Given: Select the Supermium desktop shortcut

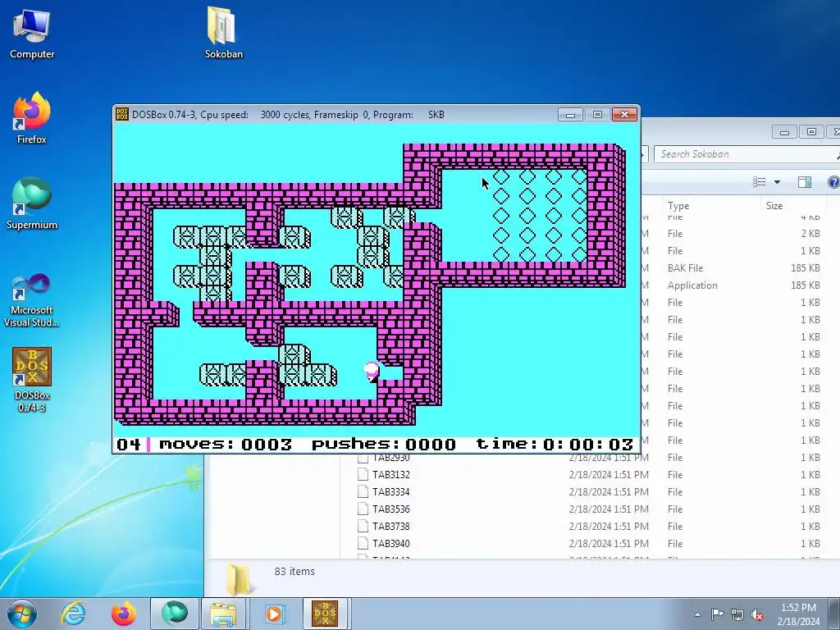Looking at the screenshot, I should pyautogui.click(x=32, y=203).
